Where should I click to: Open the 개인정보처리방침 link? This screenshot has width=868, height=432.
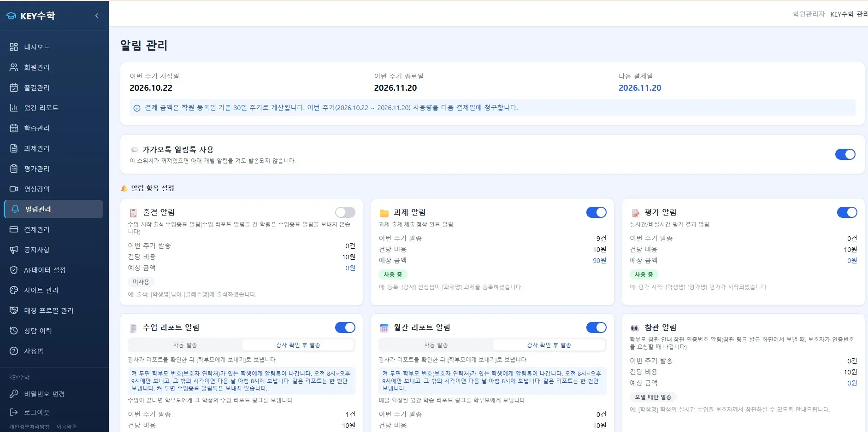click(x=30, y=427)
